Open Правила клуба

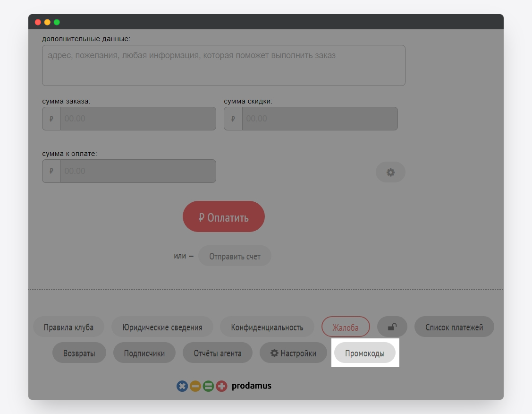pyautogui.click(x=68, y=327)
